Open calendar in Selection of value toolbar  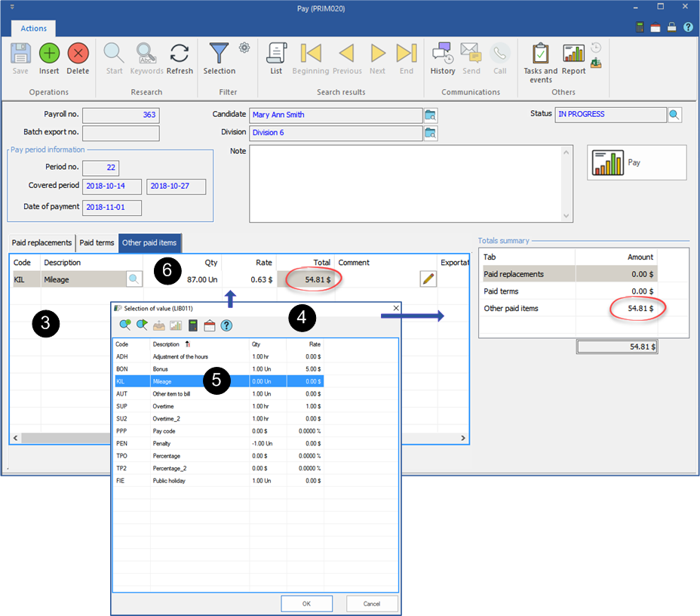[210, 325]
